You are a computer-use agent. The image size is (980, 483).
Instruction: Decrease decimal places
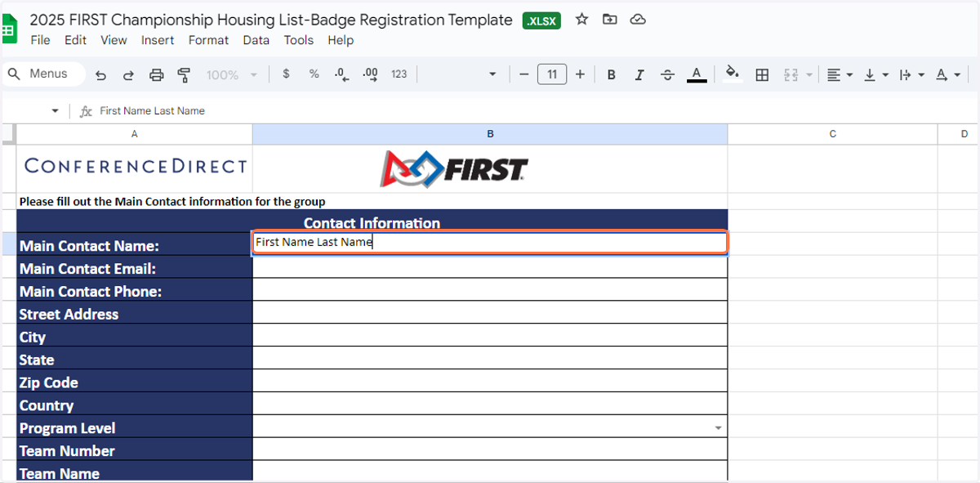coord(341,75)
